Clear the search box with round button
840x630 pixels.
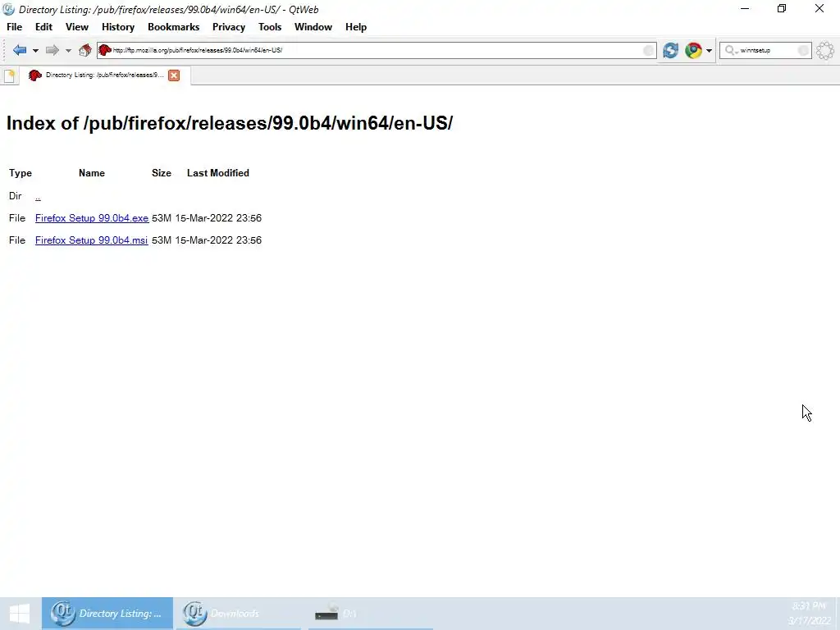click(x=803, y=50)
